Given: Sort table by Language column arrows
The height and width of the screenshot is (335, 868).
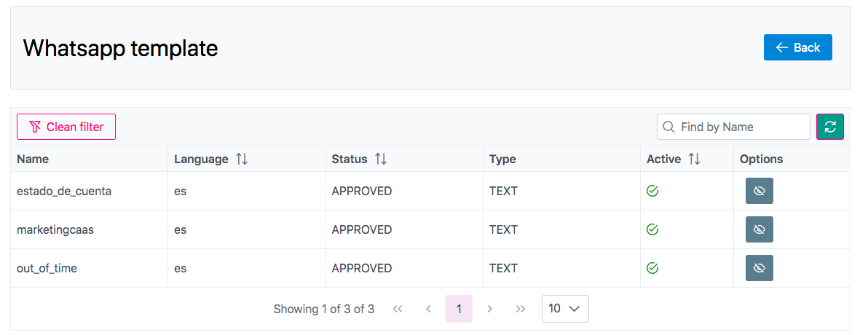Looking at the screenshot, I should click(x=242, y=159).
